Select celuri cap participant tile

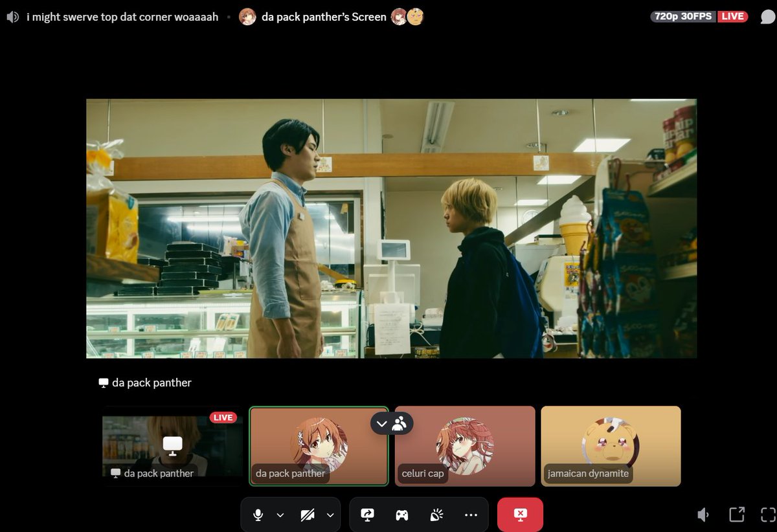click(x=465, y=446)
